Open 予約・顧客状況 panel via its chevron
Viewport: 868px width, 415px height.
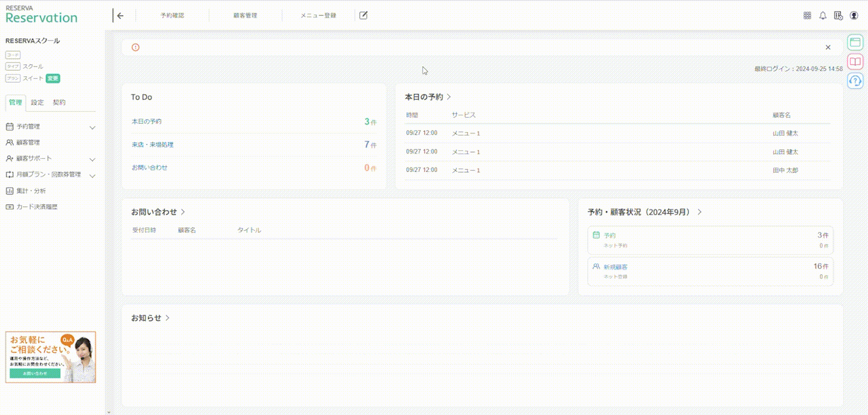[700, 212]
